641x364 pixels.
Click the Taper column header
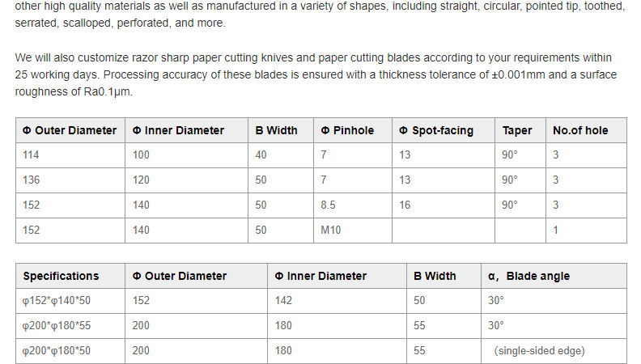click(x=517, y=130)
